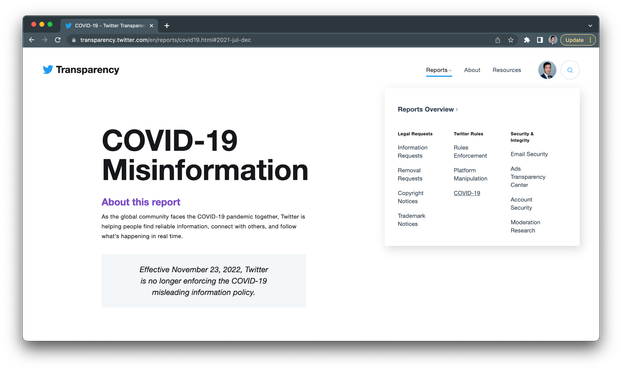Open the Information Requests link
This screenshot has width=622, height=371.
pos(413,152)
